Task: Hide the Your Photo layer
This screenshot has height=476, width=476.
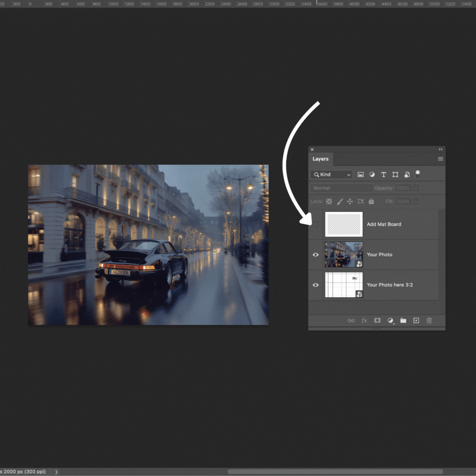Action: 316,255
